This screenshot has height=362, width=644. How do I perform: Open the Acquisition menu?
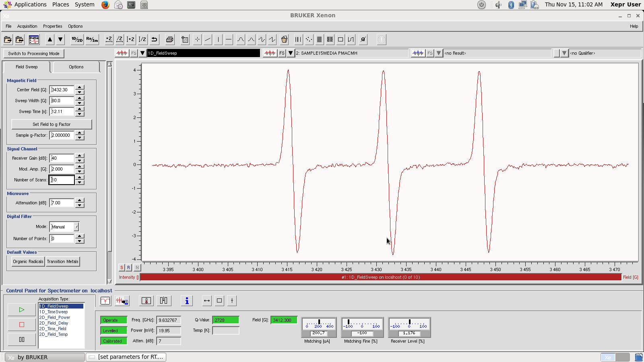pyautogui.click(x=27, y=26)
